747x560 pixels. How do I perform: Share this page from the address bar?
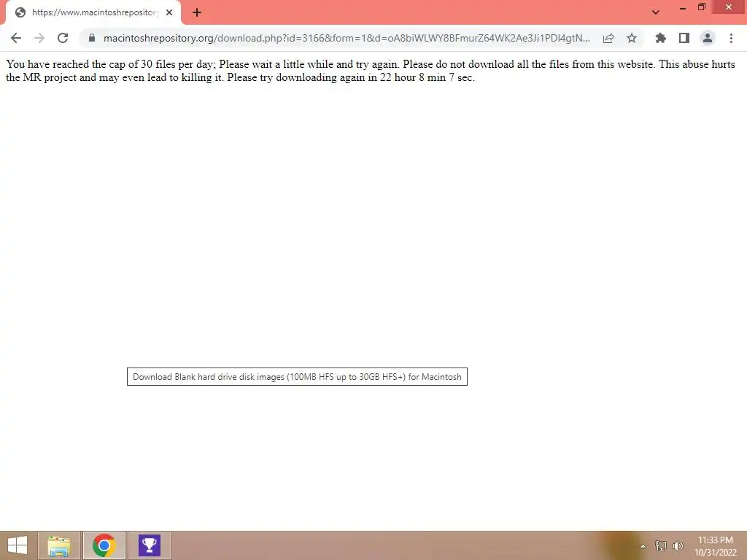point(608,38)
